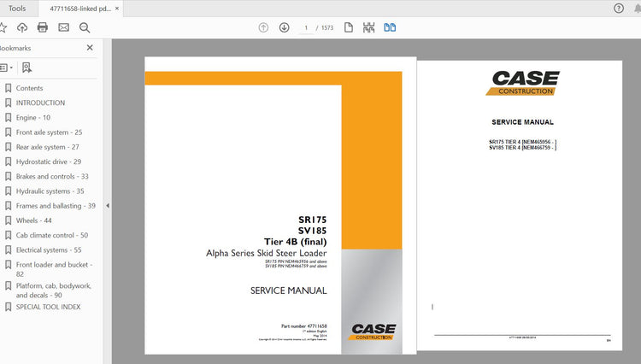Viewport: 641px width, 364px height.
Task: Switch to the 47711658-linked pdf tab
Action: pyautogui.click(x=80, y=9)
